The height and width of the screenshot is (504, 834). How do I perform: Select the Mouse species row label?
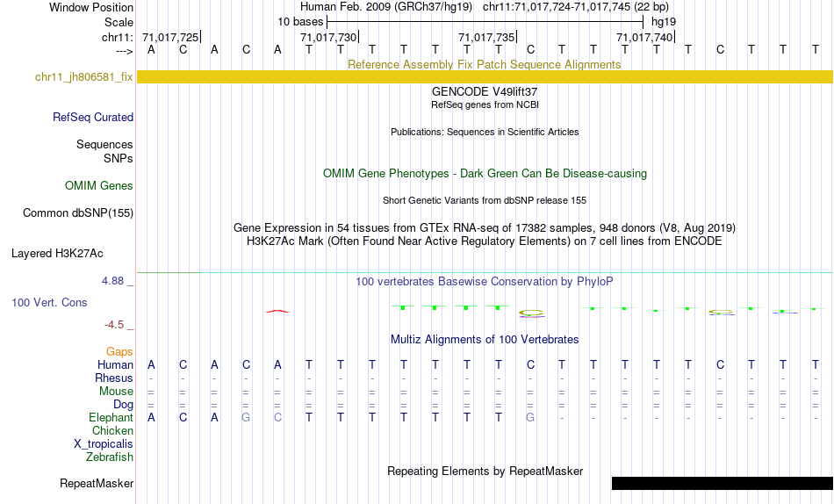[x=116, y=392]
